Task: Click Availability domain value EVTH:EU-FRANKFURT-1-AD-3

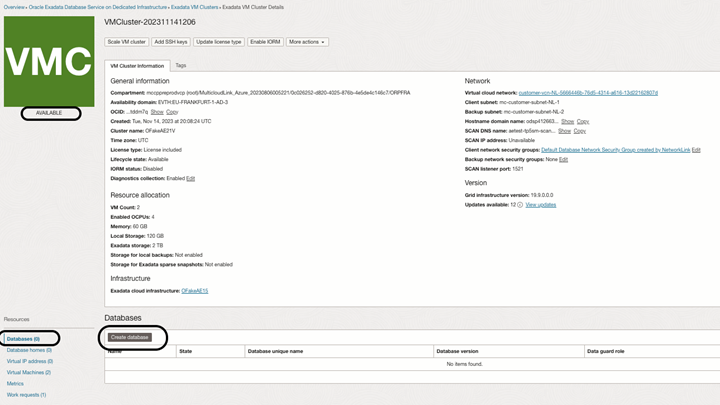Action: pos(193,102)
